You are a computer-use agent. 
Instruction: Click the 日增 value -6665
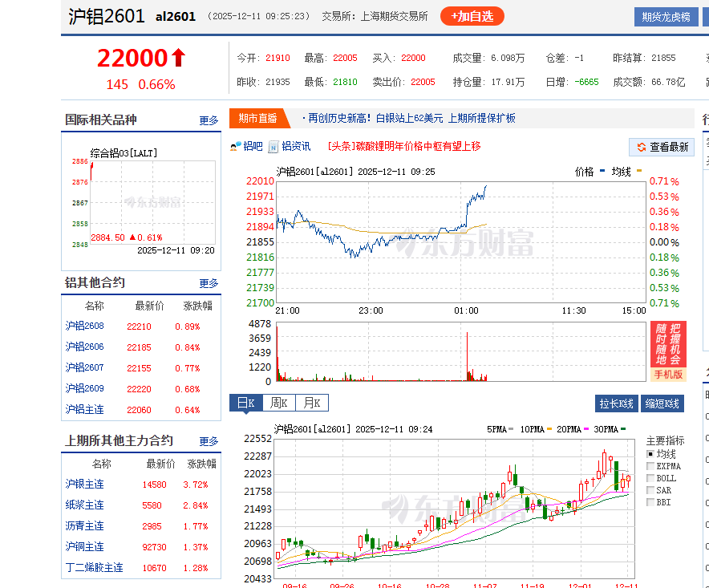(x=586, y=82)
